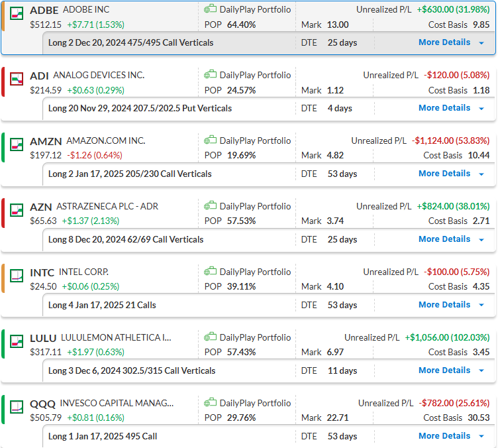Image resolution: width=498 pixels, height=448 pixels.
Task: Click the INTC ticker symbol
Action: (43, 272)
